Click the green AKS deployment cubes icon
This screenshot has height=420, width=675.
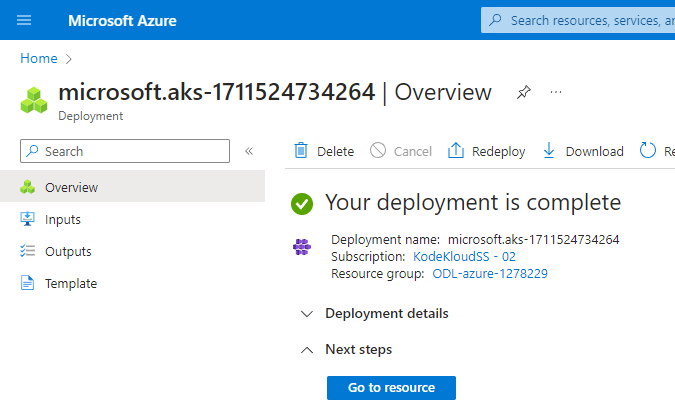click(35, 101)
